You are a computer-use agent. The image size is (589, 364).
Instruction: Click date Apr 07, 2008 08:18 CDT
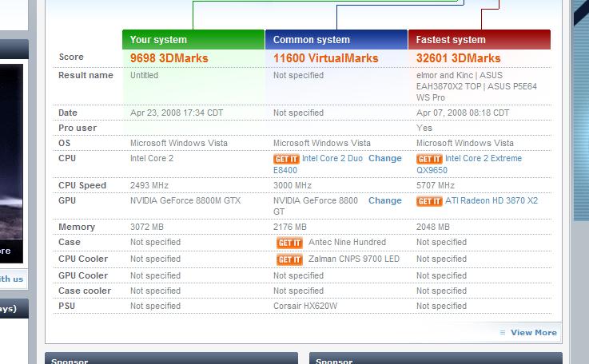pos(463,113)
